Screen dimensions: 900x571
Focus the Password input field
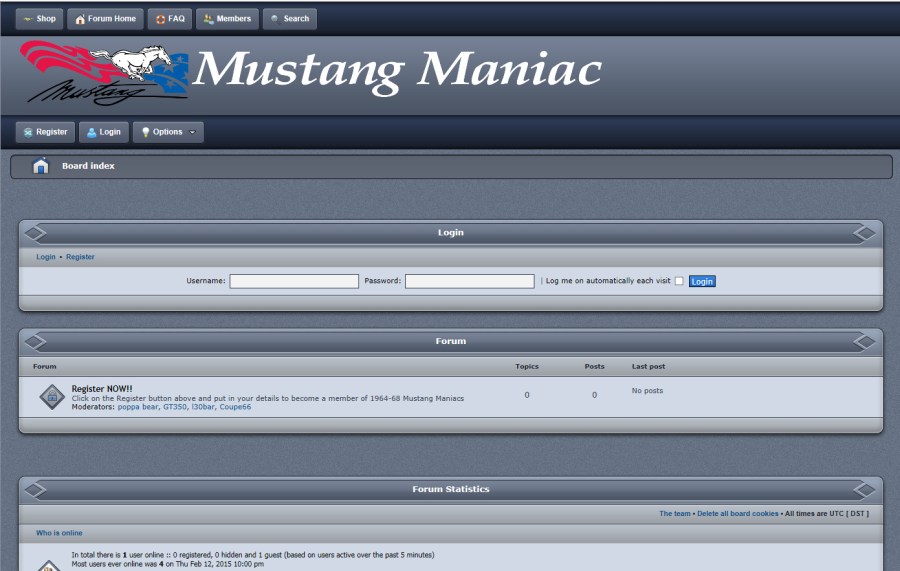click(469, 281)
